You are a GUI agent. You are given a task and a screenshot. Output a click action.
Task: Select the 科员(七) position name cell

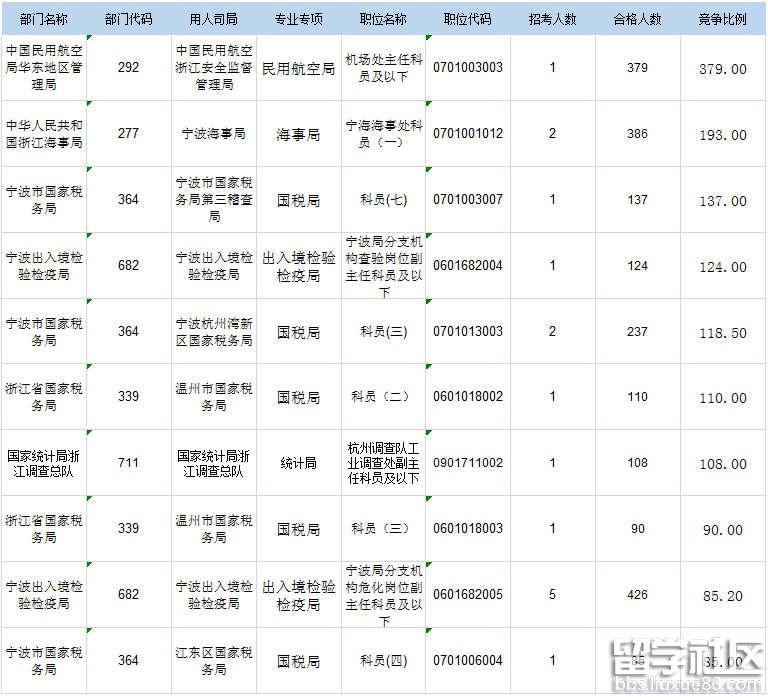click(x=383, y=200)
